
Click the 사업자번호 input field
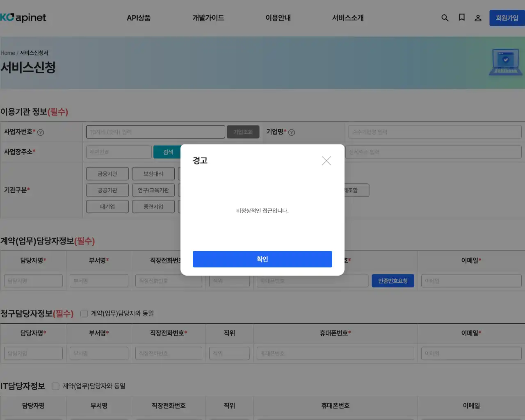click(x=155, y=132)
